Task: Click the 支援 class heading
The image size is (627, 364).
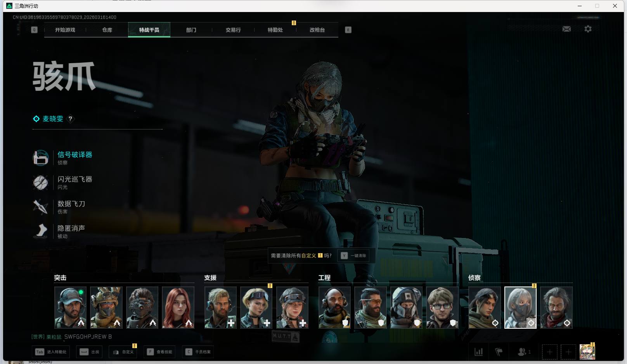Action: (x=210, y=278)
